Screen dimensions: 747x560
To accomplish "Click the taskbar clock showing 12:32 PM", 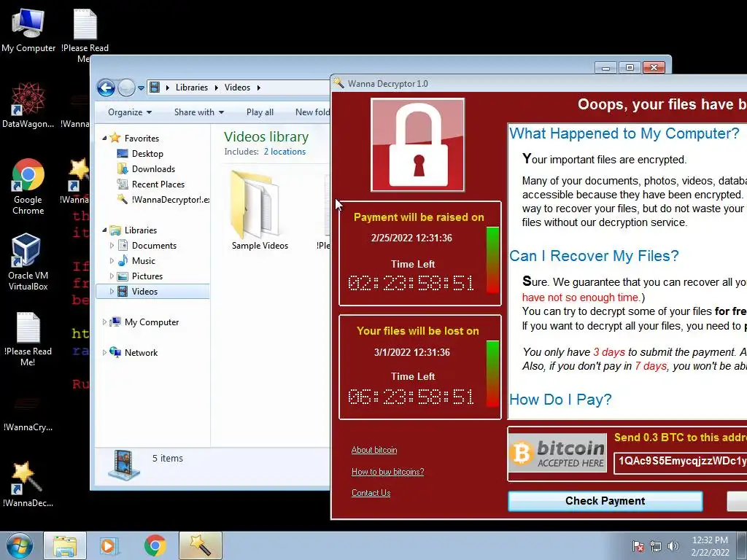I will tap(710, 546).
